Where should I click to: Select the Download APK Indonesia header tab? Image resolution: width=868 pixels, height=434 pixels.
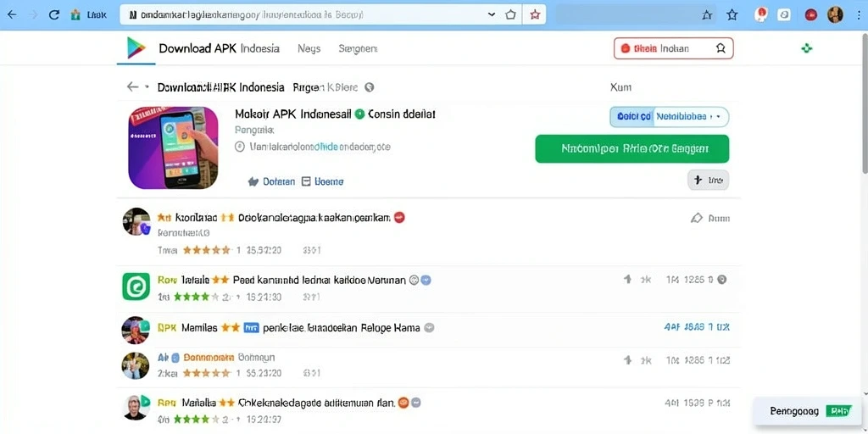point(220,48)
